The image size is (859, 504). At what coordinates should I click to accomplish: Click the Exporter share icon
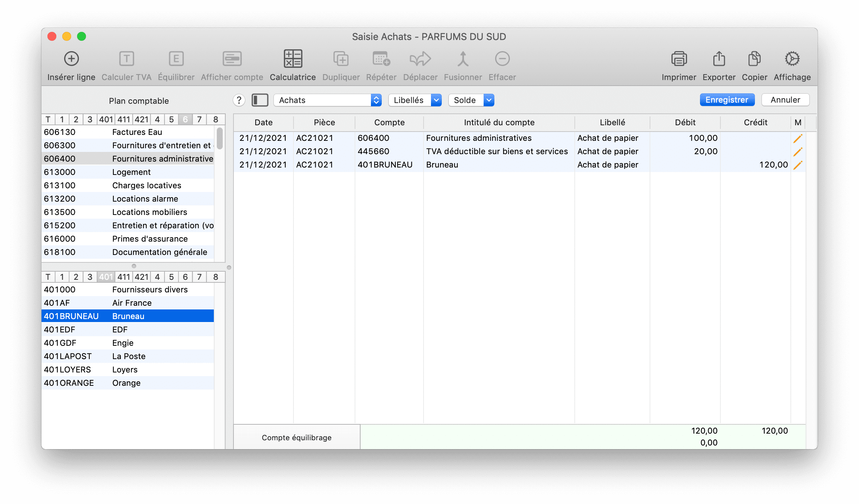(719, 59)
